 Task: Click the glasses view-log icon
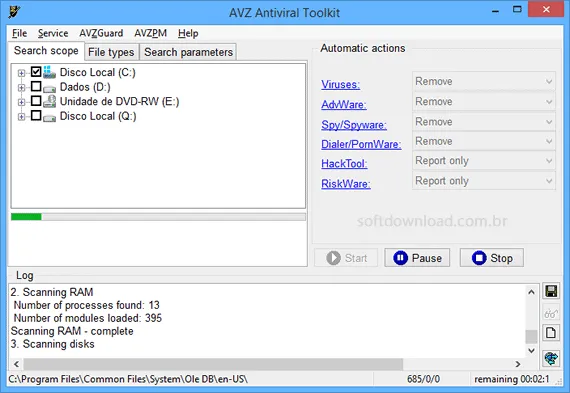(551, 313)
